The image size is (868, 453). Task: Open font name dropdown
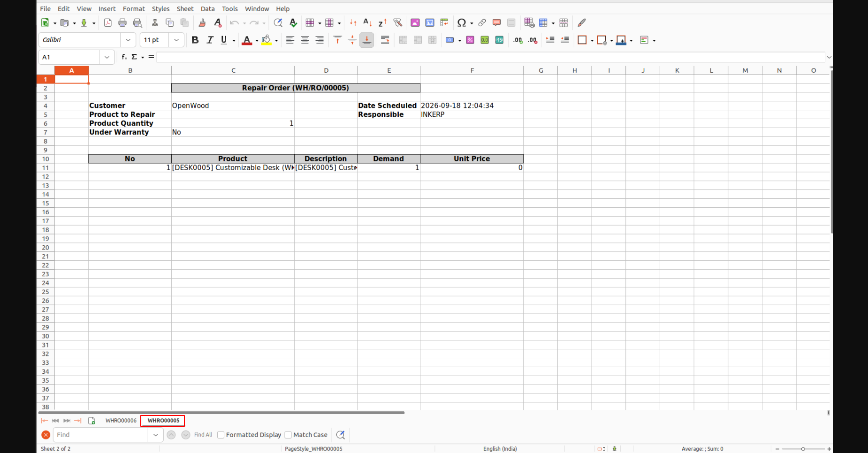[128, 40]
